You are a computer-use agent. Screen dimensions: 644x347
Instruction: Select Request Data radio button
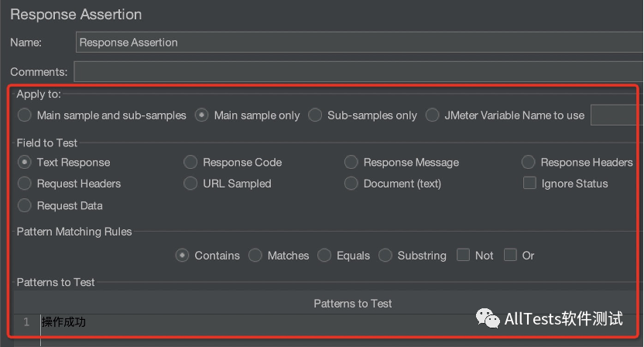click(x=25, y=205)
